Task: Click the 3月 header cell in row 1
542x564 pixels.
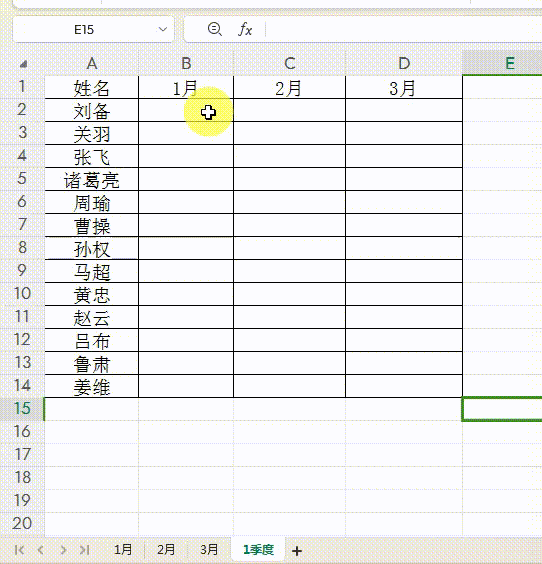Action: pos(404,87)
